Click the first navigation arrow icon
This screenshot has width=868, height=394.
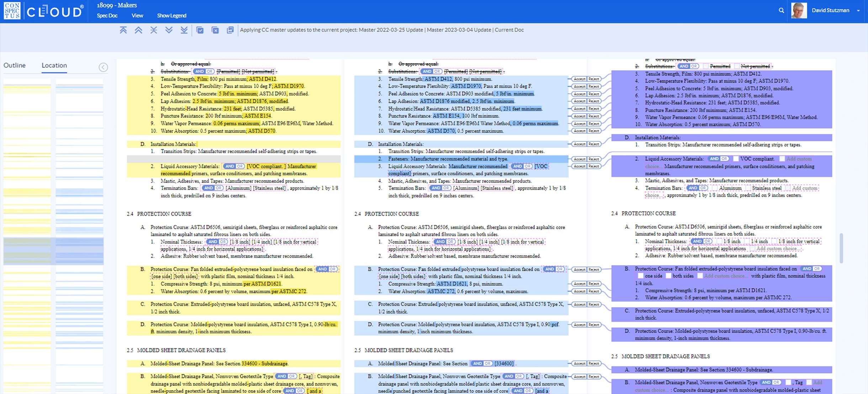pos(123,30)
